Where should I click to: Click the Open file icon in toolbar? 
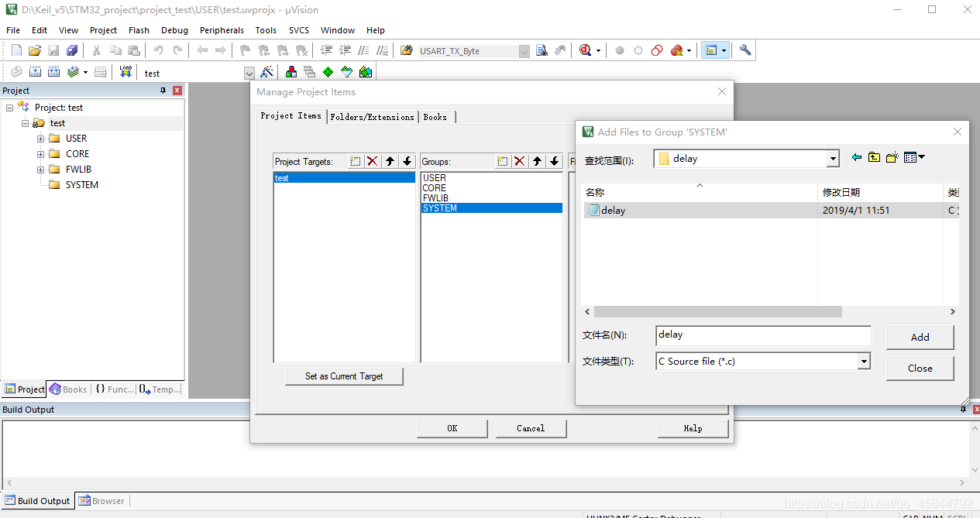tap(35, 50)
